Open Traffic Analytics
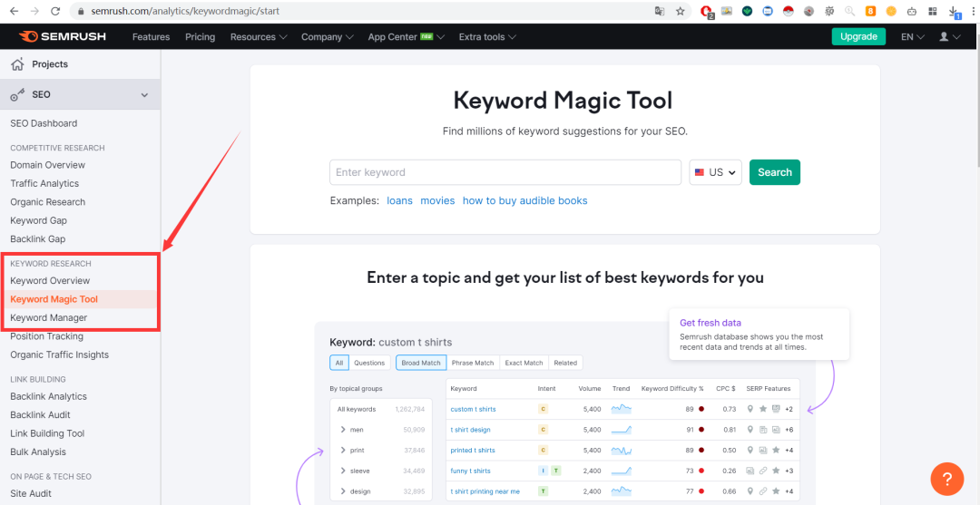The width and height of the screenshot is (980, 505). tap(44, 183)
